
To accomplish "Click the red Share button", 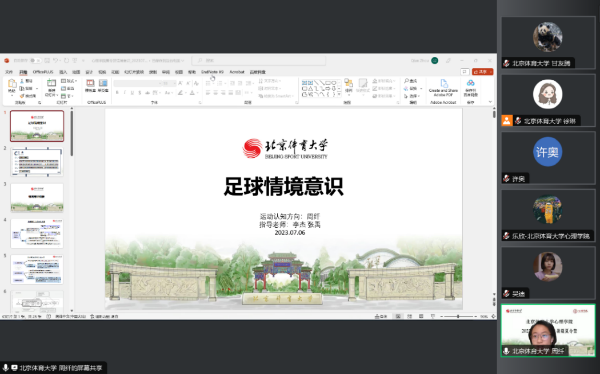I will coord(483,72).
